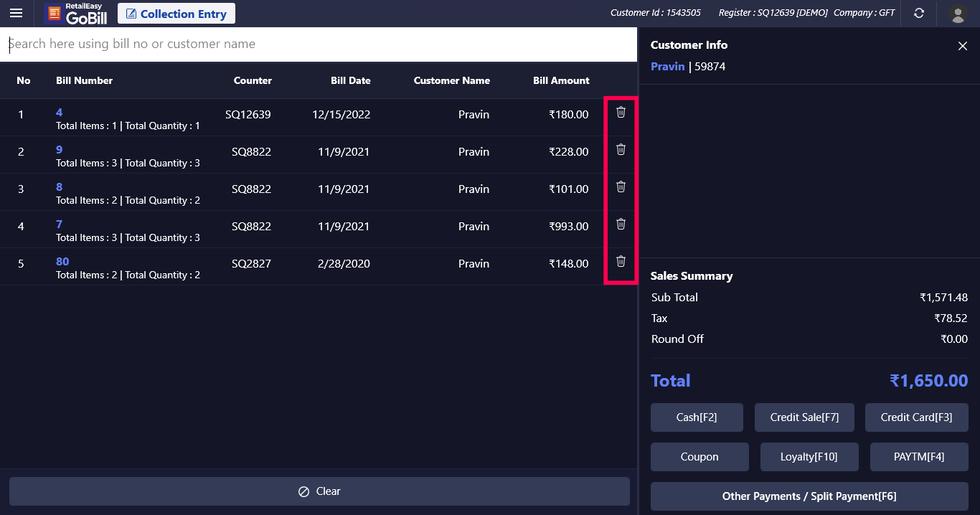Click the refresh sync icon
Viewport: 980px width, 515px height.
tap(919, 13)
